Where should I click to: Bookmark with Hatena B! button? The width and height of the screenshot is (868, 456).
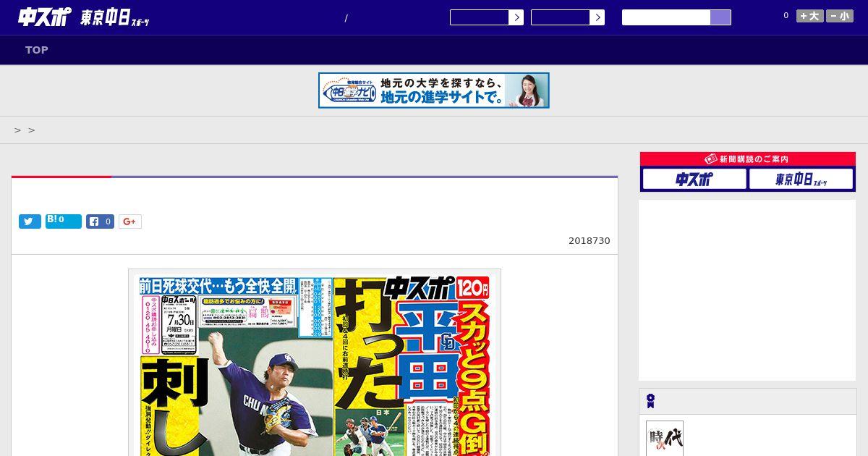click(x=64, y=221)
